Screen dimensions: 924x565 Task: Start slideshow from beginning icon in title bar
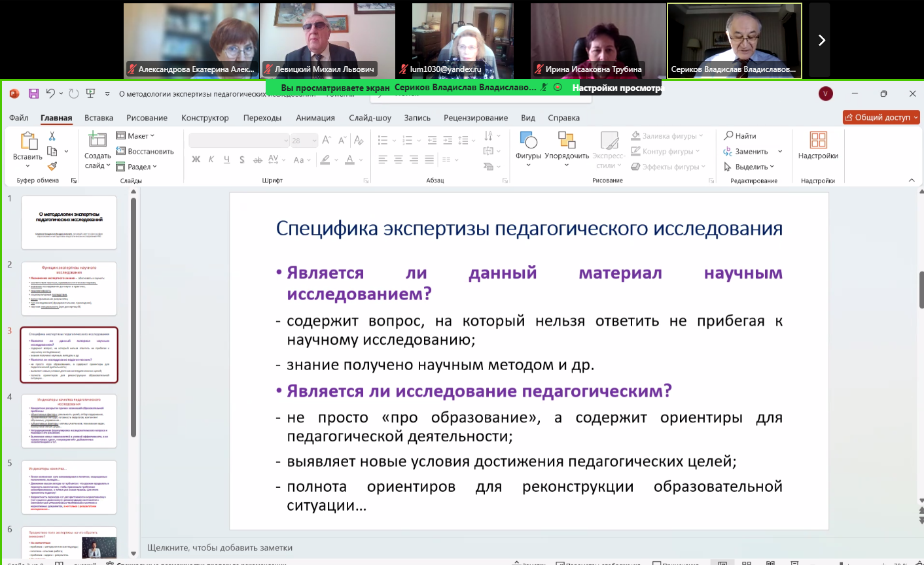[90, 94]
